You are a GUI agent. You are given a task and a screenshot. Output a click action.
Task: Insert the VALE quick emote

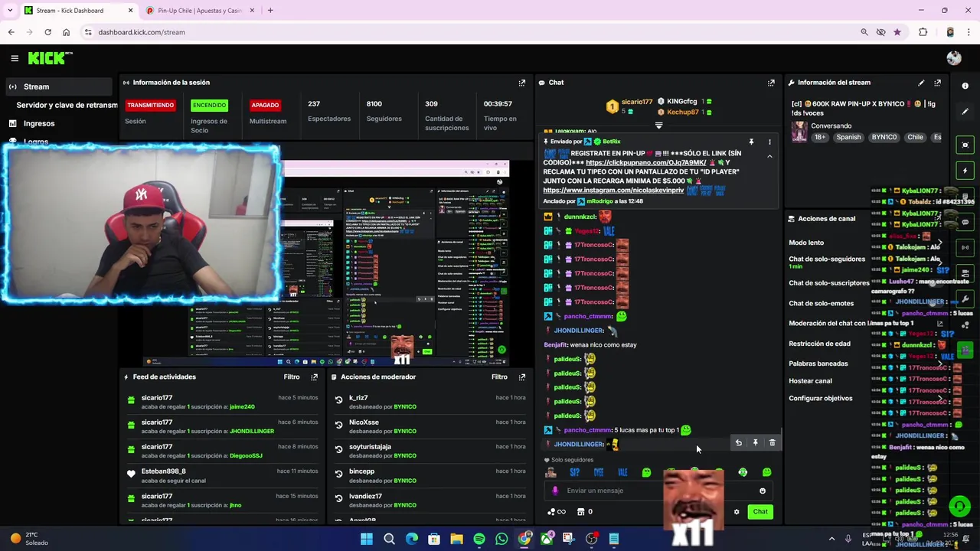622,473
